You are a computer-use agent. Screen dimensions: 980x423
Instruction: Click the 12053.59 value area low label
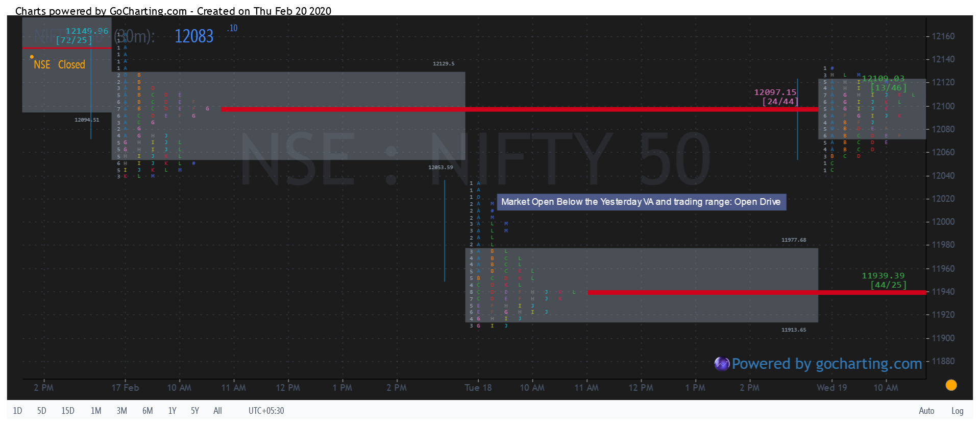point(440,167)
